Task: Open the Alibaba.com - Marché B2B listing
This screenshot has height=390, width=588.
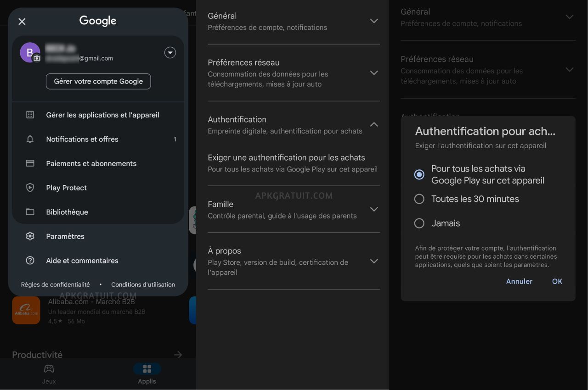Action: tap(96, 311)
